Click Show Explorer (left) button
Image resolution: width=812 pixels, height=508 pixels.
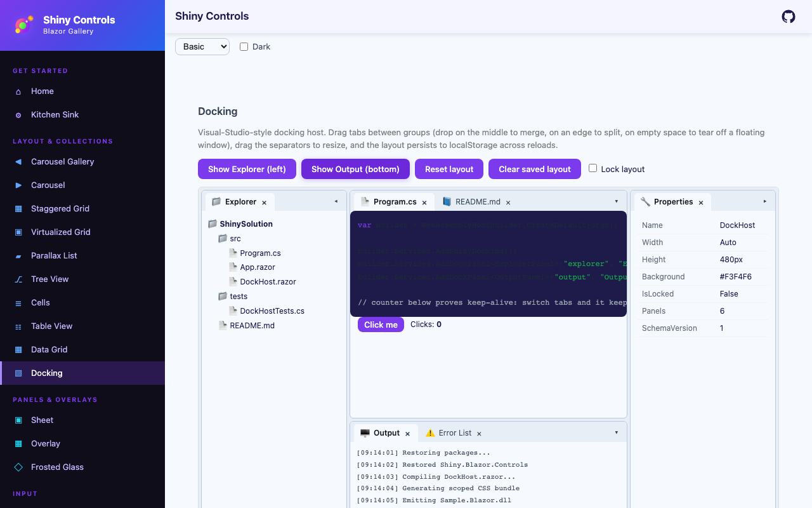coord(247,169)
